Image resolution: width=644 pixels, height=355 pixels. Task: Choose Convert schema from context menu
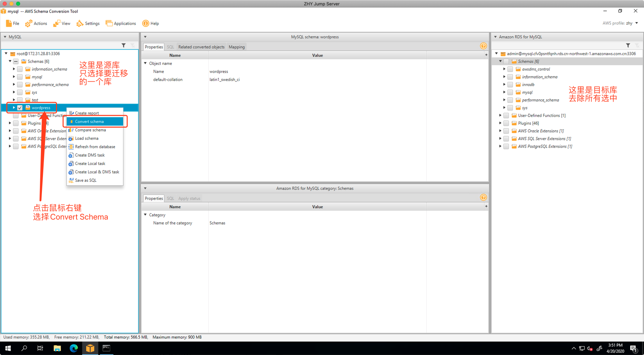point(89,122)
